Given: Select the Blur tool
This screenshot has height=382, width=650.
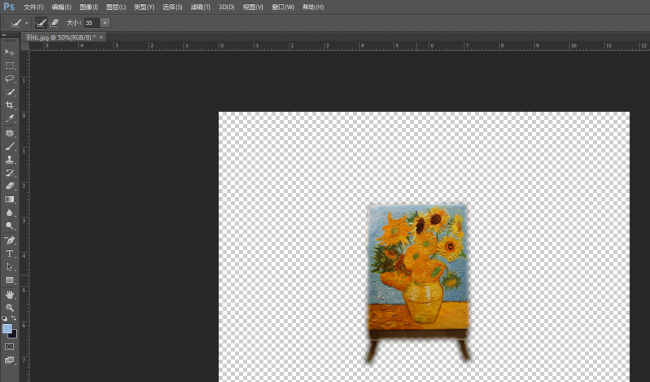Looking at the screenshot, I should (10, 213).
